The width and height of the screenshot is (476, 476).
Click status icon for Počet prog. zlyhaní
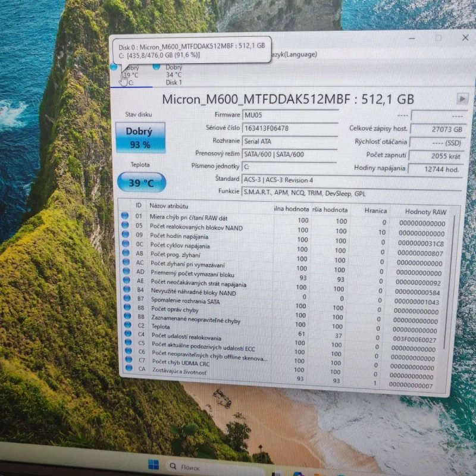126,252
